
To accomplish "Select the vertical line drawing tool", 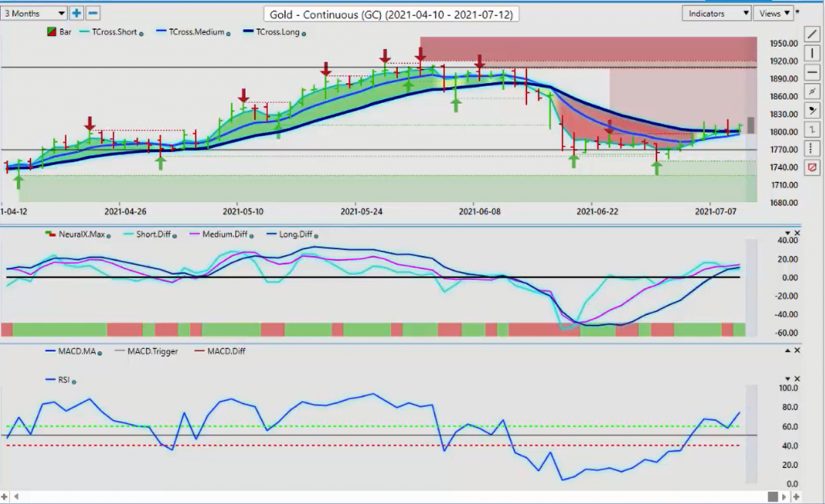I will click(x=812, y=53).
